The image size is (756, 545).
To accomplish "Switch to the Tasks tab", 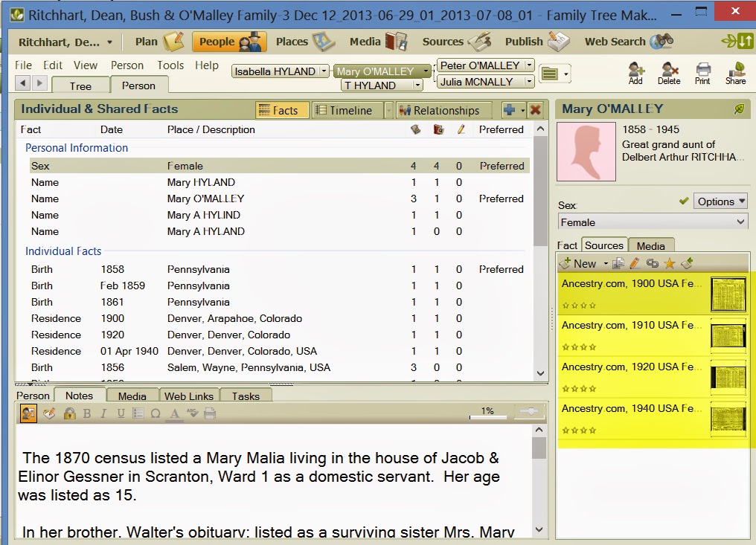I will tap(246, 396).
